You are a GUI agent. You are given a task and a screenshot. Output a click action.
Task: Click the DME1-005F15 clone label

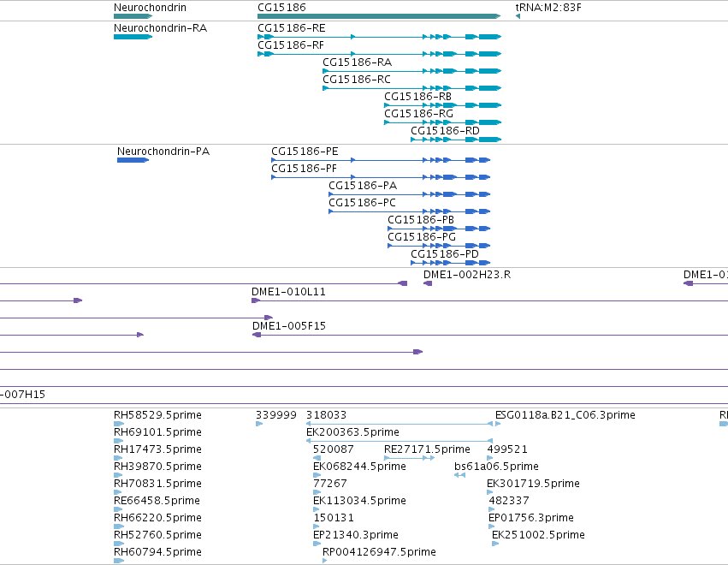pyautogui.click(x=289, y=326)
